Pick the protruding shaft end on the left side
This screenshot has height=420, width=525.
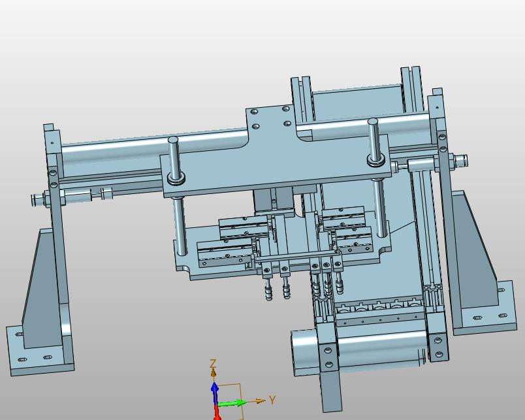(x=37, y=200)
